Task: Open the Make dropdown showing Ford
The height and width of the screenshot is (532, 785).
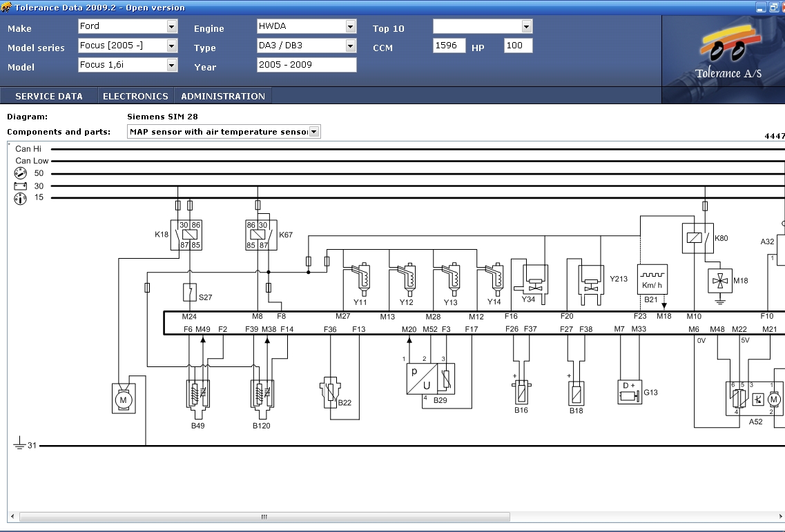Action: 128,26
